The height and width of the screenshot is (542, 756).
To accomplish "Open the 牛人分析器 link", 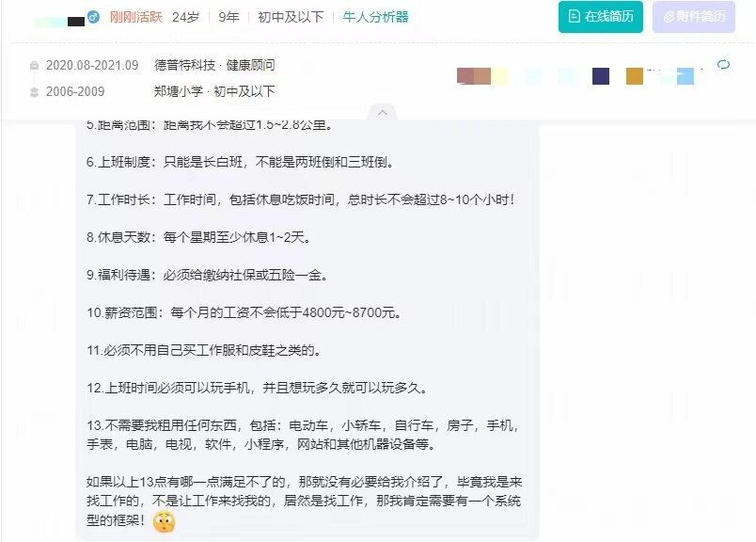I will (x=375, y=17).
